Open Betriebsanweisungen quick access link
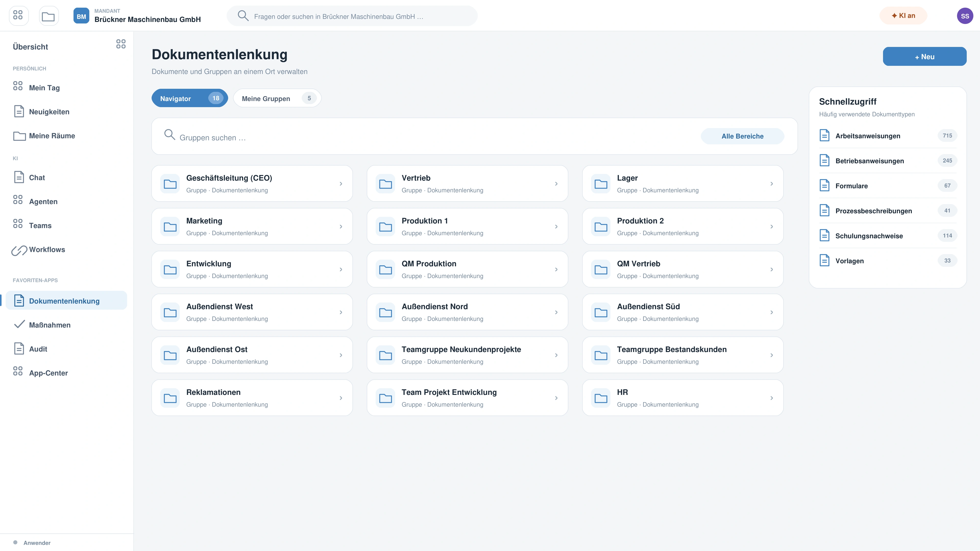The height and width of the screenshot is (551, 980). click(x=888, y=161)
